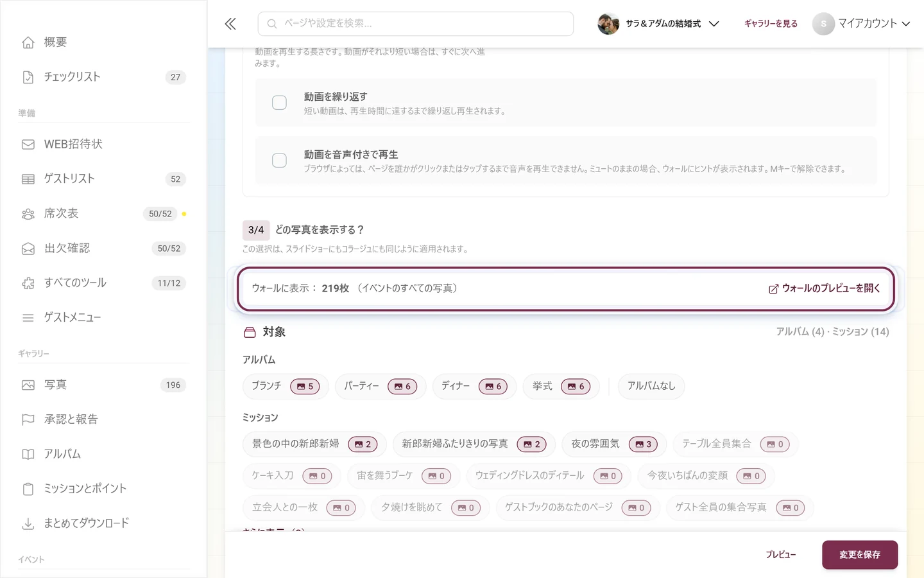Image resolution: width=924 pixels, height=578 pixels.
Task: Click the flag icon beside 承認と報告
Action: 28,420
